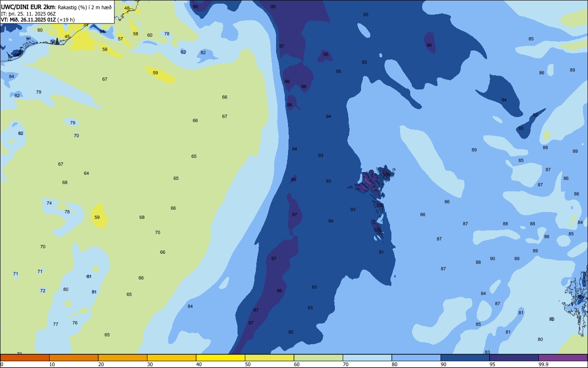This screenshot has width=588, height=368.
Task: Click the 'UWC/DINI EUR 2km' title text
Action: pyautogui.click(x=27, y=7)
